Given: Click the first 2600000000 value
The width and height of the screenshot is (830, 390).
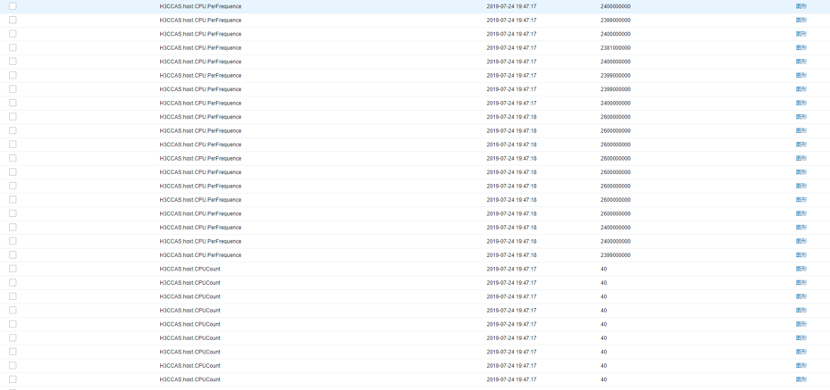Looking at the screenshot, I should click(616, 117).
